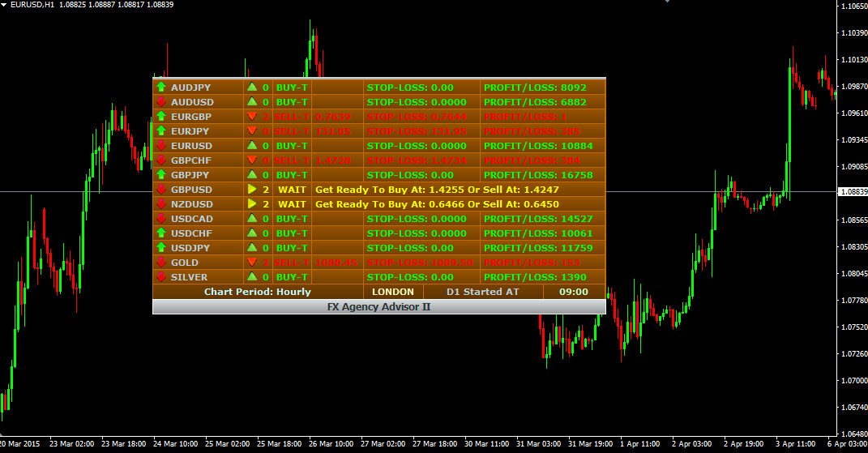This screenshot has height=453, width=868.
Task: Click the SELL-T 131.85 signal for EURJPY
Action: tap(313, 131)
